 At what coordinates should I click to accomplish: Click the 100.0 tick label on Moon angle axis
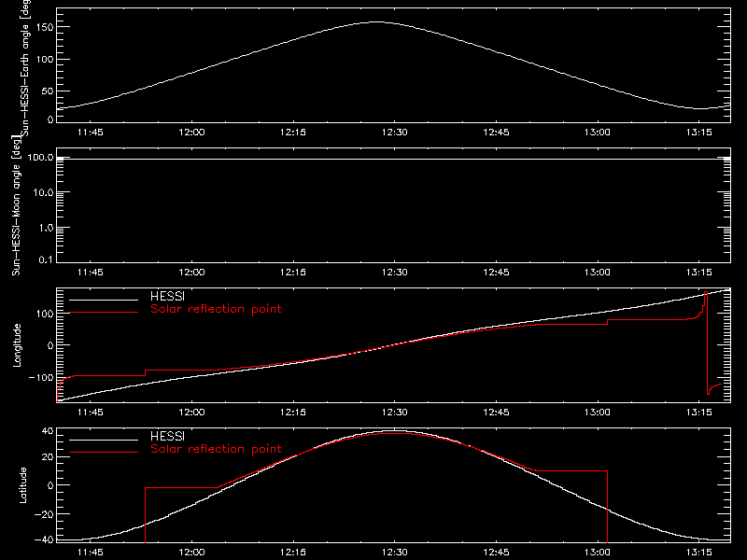pos(40,157)
